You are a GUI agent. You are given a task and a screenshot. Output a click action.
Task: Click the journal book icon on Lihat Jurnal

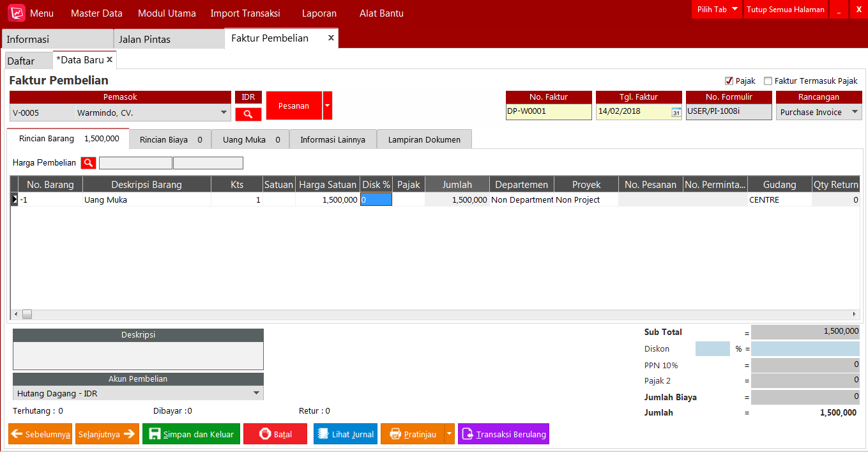(323, 433)
